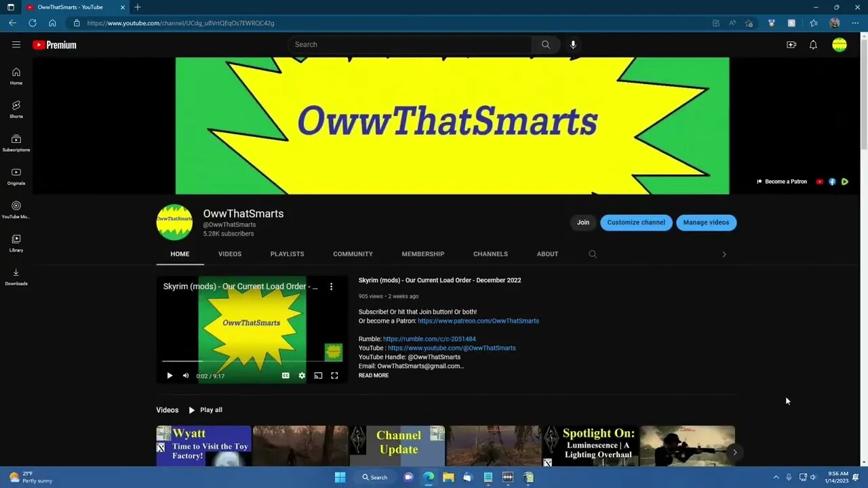
Task: Search within the channel using magnifier icon
Action: 593,254
